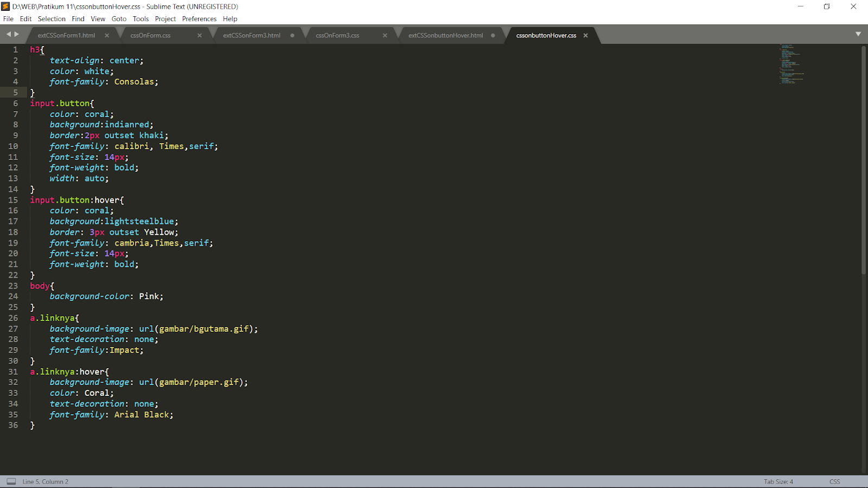Click 'a.linknya:hover{' selector

coord(69,371)
